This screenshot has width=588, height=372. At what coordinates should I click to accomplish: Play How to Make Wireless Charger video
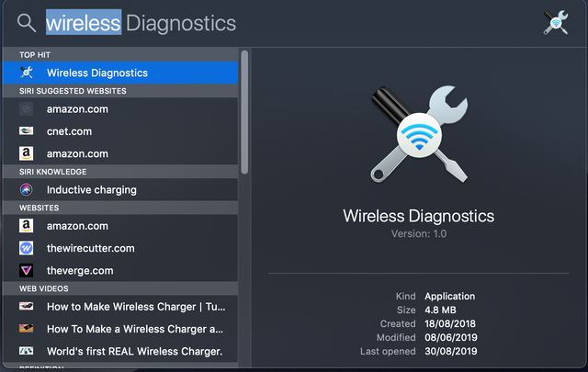120,307
